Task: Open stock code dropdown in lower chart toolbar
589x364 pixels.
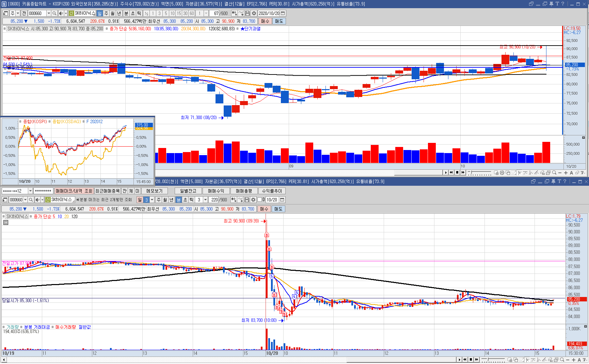Action: pos(25,200)
